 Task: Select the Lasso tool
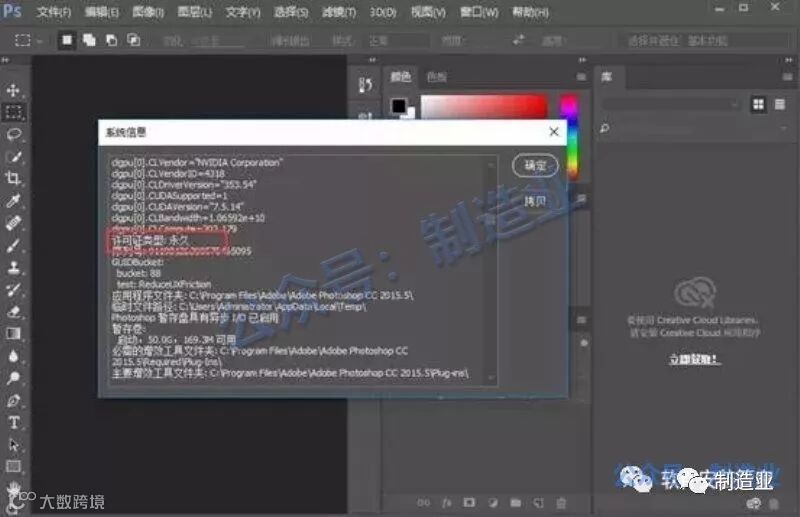[x=13, y=134]
